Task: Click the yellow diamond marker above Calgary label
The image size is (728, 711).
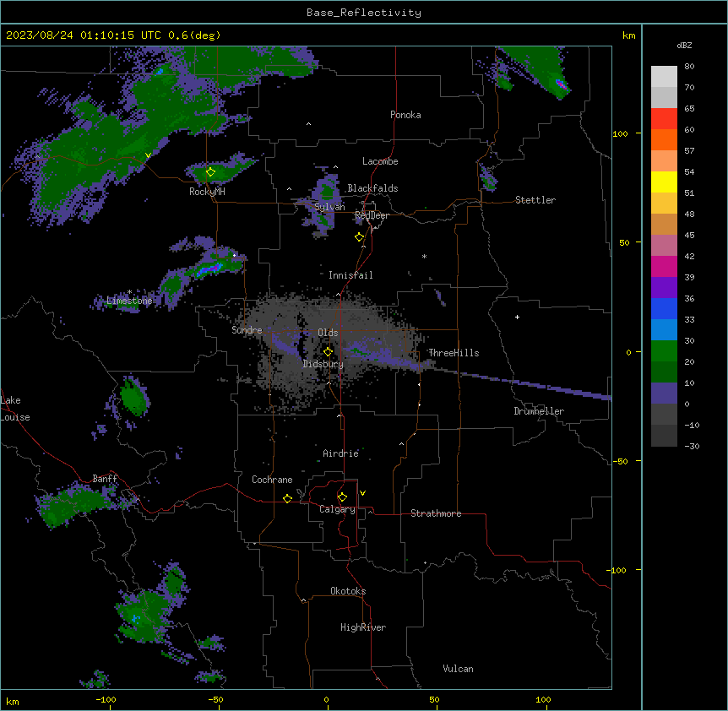Action: pyautogui.click(x=342, y=497)
